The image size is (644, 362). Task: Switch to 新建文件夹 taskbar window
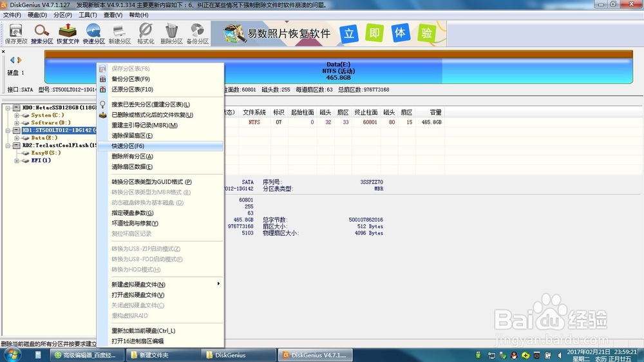pos(163,355)
